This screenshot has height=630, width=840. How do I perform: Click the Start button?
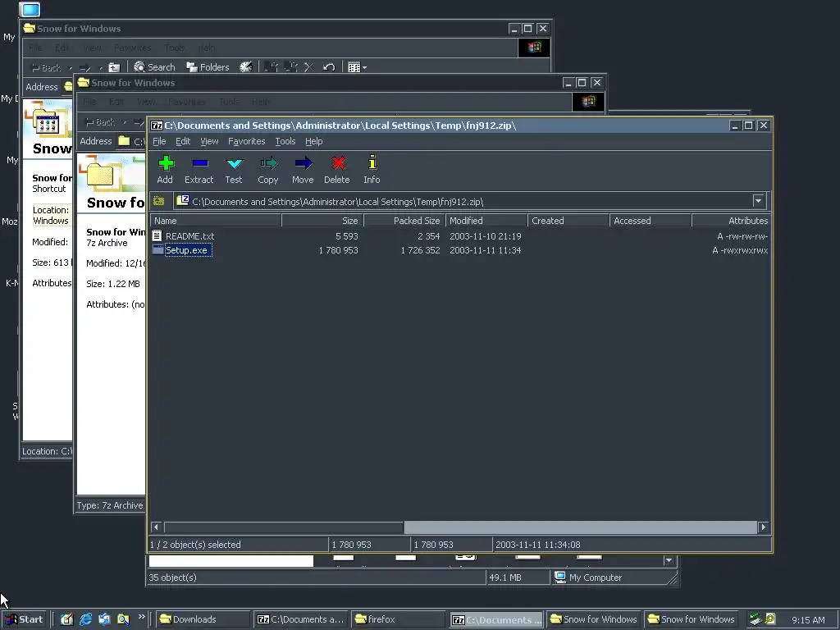24,619
